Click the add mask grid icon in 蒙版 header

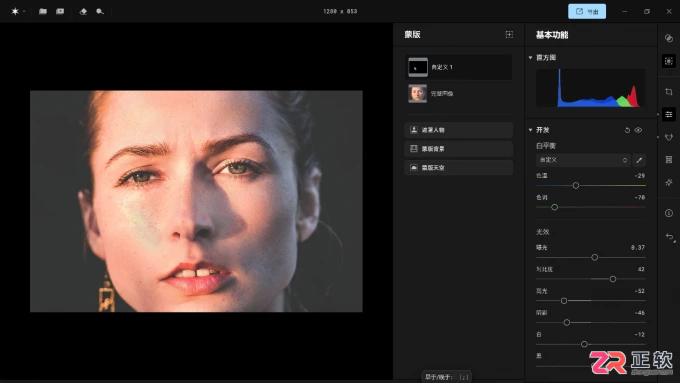click(x=509, y=34)
